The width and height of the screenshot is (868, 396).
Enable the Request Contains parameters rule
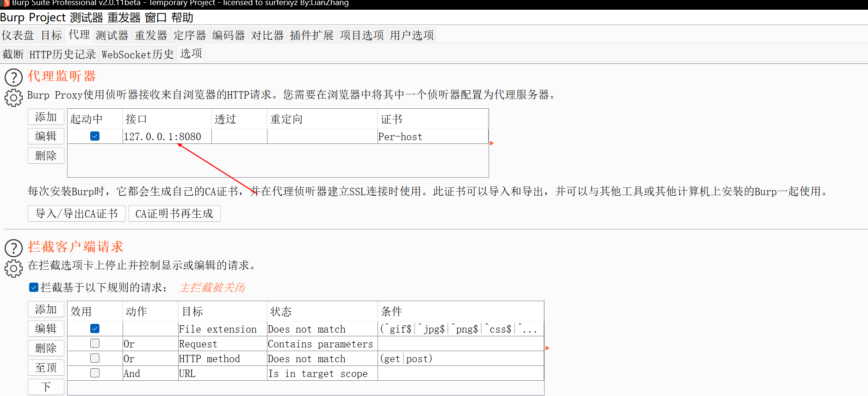click(x=95, y=343)
